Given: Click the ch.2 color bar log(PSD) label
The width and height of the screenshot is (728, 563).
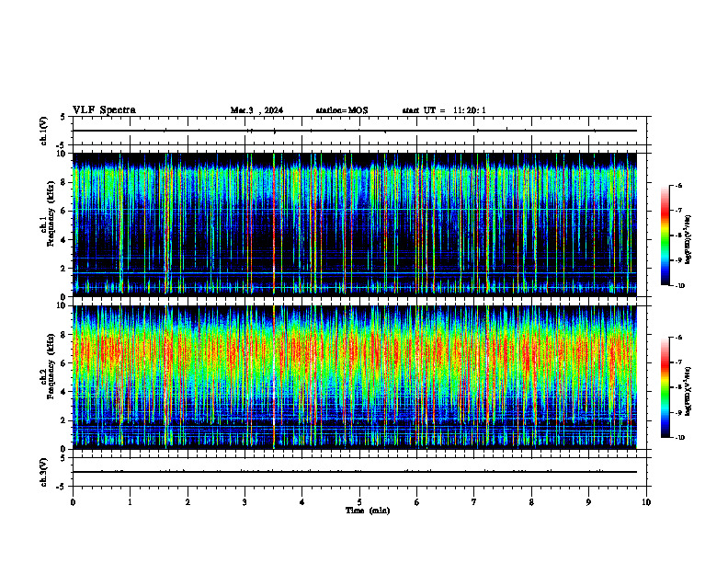Looking at the screenshot, I should click(688, 391).
